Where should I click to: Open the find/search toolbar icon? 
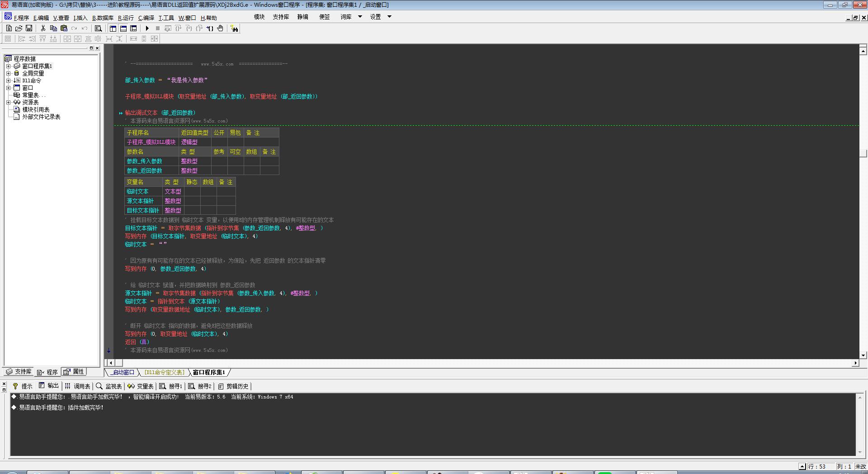point(98,28)
